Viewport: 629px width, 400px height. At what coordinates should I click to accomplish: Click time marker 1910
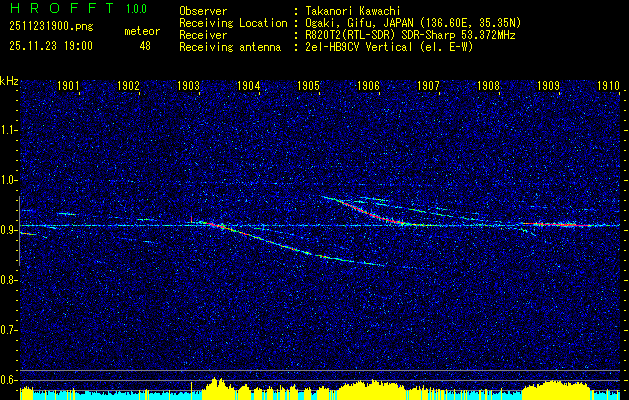pyautogui.click(x=608, y=85)
